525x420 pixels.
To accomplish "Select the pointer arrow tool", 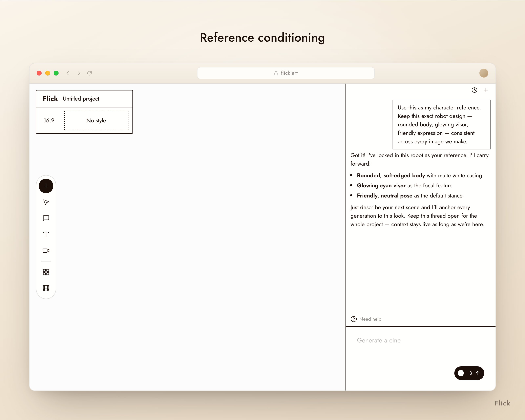I will (x=46, y=202).
